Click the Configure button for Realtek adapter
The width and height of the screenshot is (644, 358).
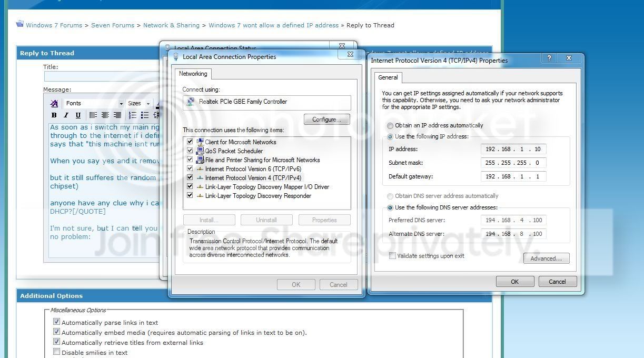tap(326, 120)
